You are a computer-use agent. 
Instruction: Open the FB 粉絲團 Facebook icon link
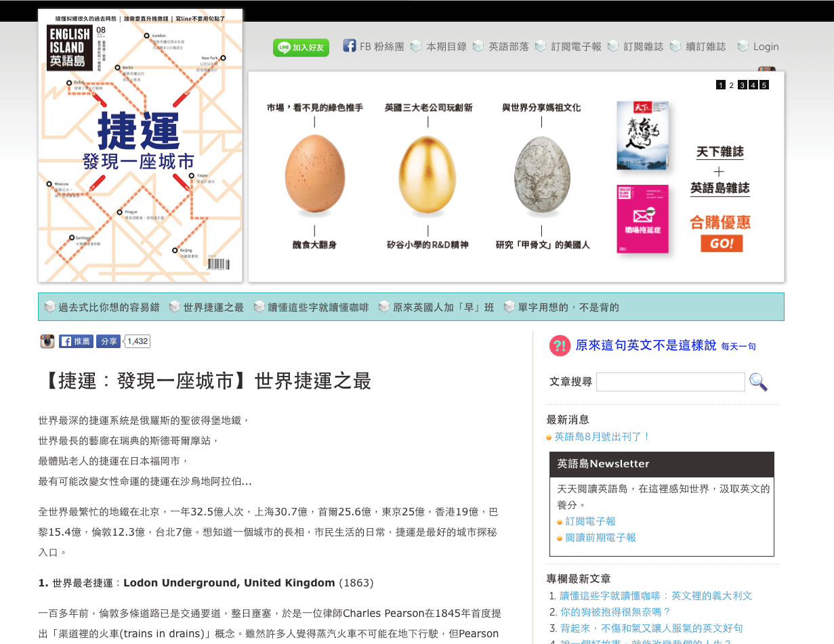pyautogui.click(x=350, y=46)
